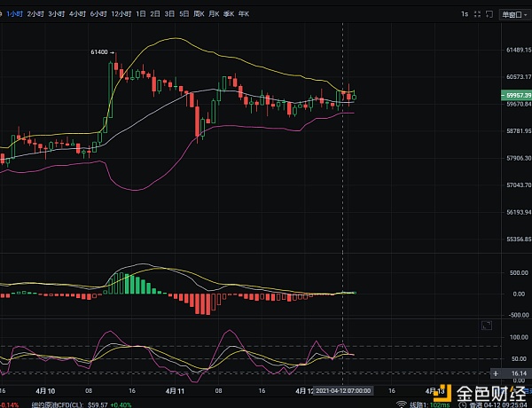
Task: Click the 16.14 indicator value label
Action: click(x=519, y=373)
